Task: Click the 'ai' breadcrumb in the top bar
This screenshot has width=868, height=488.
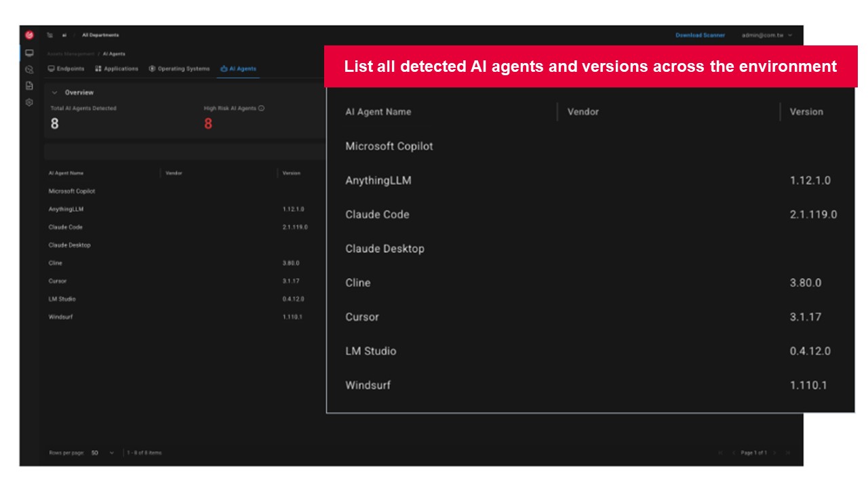Action: click(64, 35)
